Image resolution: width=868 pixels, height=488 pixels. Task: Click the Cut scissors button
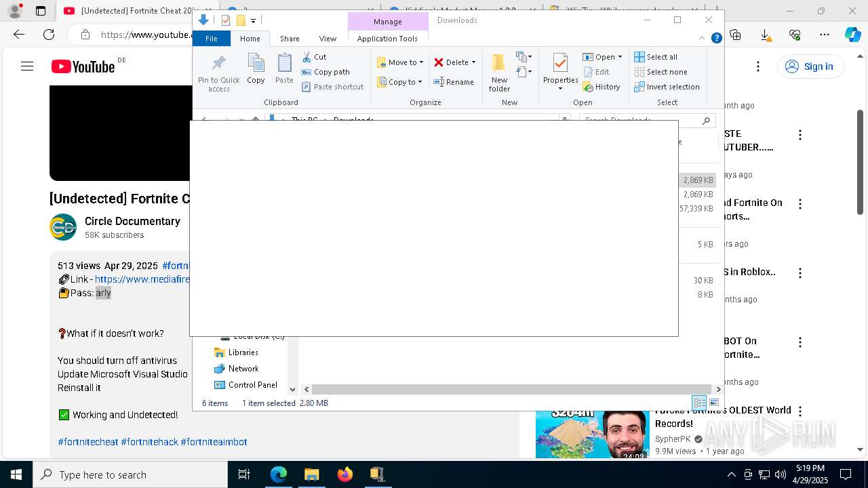[314, 57]
